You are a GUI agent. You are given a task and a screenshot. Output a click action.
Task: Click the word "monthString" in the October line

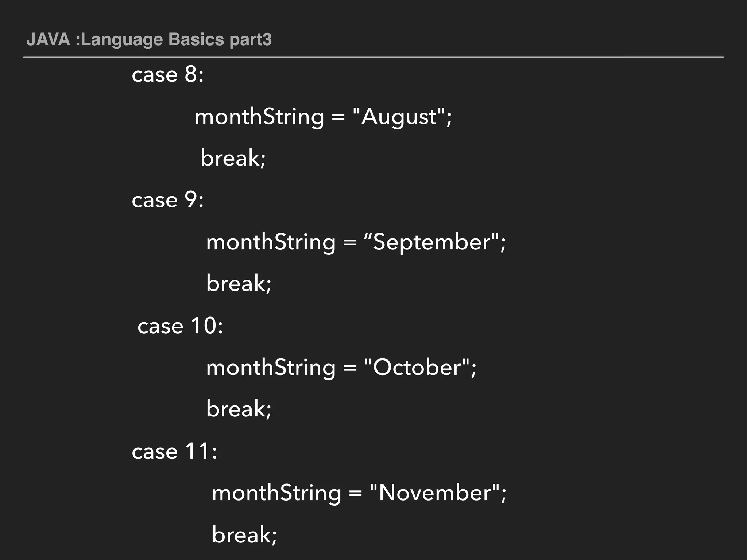[271, 367]
